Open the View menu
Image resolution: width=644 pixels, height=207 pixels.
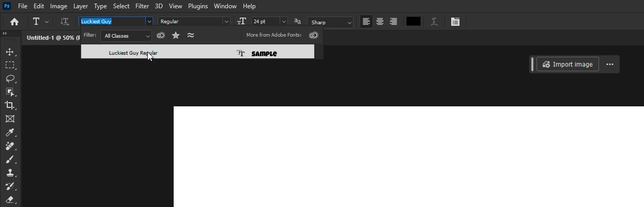[175, 6]
